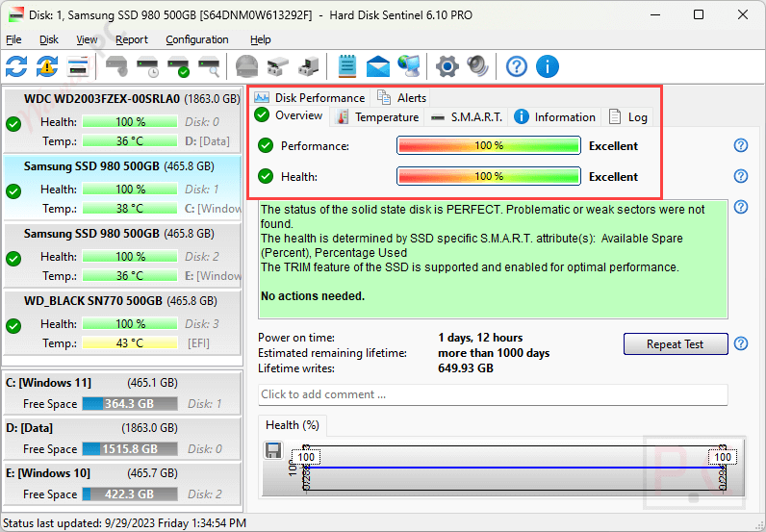Click the disk with green checkmark toolbar icon
Image resolution: width=766 pixels, height=532 pixels.
[x=178, y=66]
